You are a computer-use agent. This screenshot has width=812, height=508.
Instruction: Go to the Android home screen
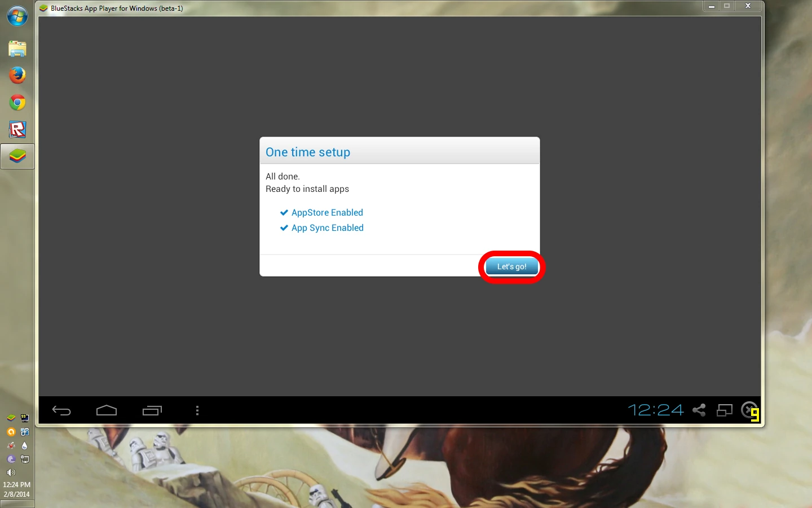click(x=107, y=410)
